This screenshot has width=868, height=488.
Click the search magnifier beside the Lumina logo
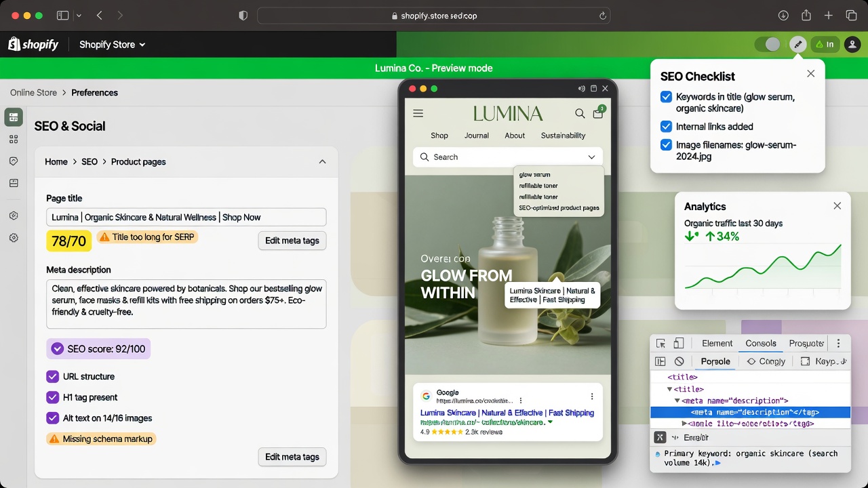click(x=580, y=114)
